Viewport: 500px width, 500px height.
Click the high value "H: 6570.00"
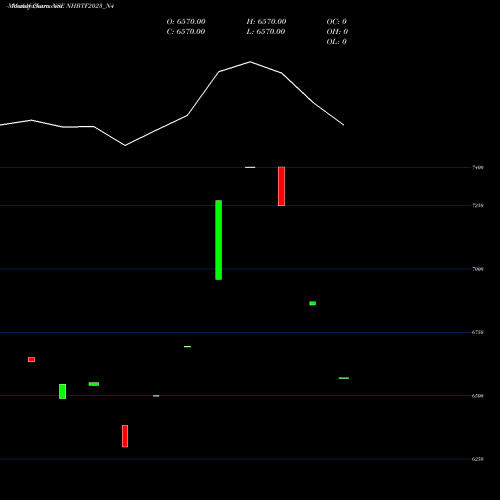coord(266,22)
